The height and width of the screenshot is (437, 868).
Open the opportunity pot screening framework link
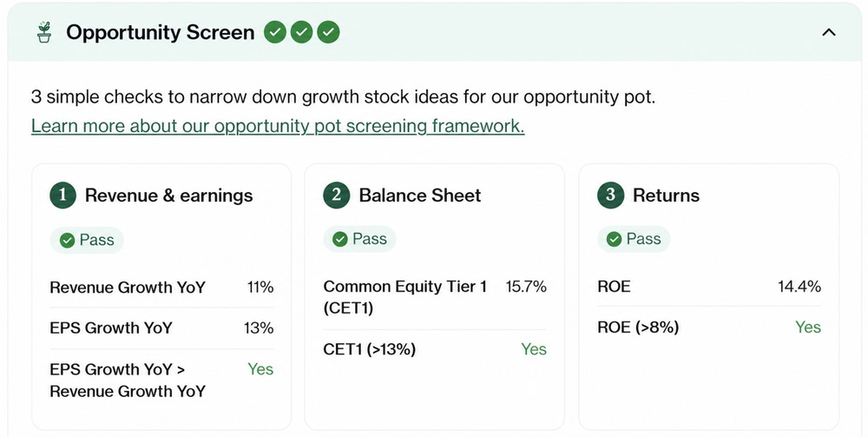pyautogui.click(x=278, y=126)
